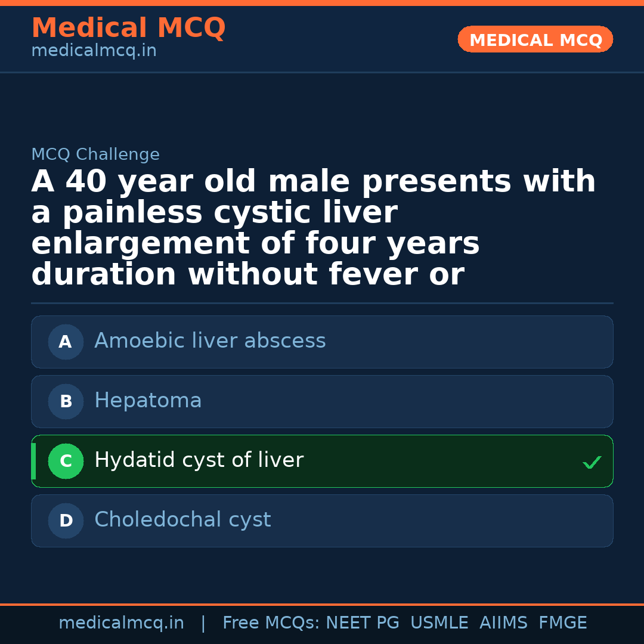Choose the Choledochal cyst answer

pyautogui.click(x=182, y=520)
